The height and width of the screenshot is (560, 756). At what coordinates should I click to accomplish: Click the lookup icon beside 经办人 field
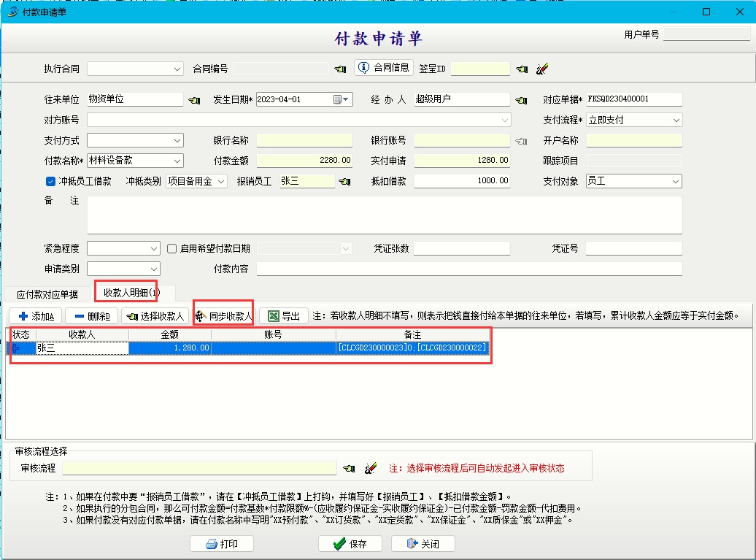pos(520,100)
